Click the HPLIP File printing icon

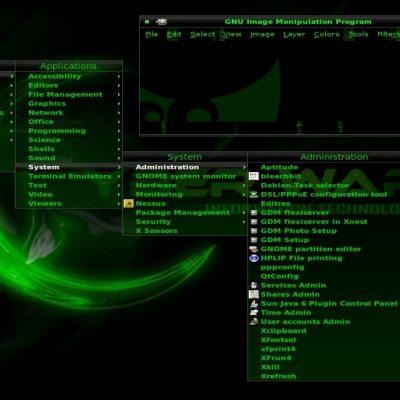click(254, 258)
